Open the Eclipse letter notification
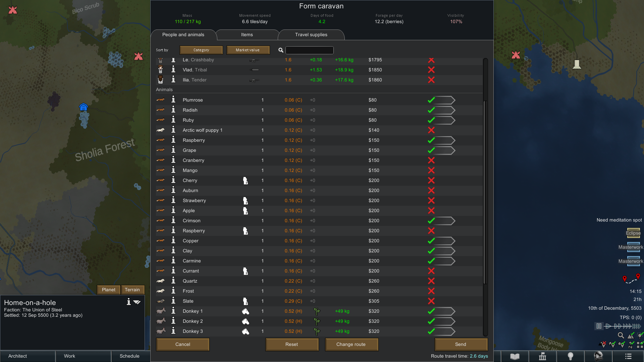Viewport: 644px width, 362px height. [633, 233]
